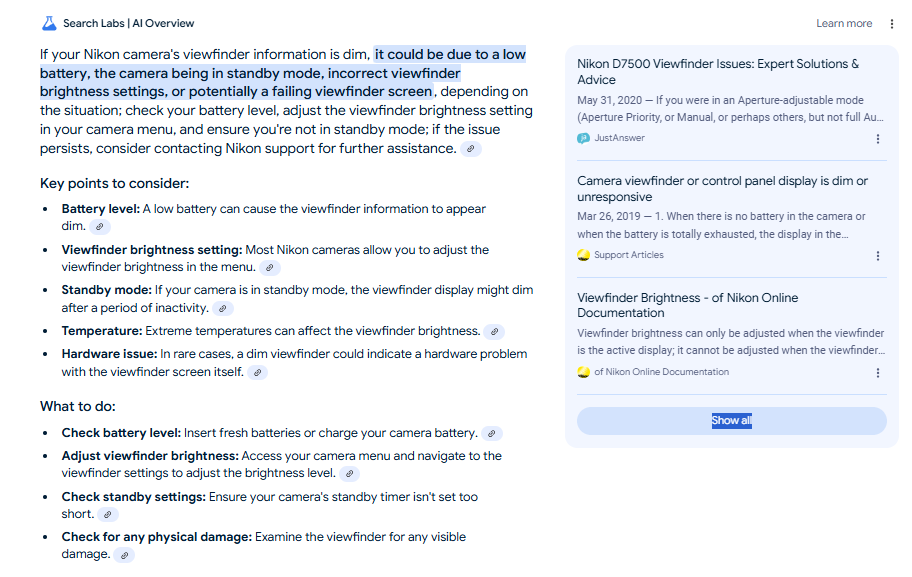This screenshot has width=912, height=577.
Task: Open Camera viewfinder or control panel display article
Action: [x=722, y=188]
